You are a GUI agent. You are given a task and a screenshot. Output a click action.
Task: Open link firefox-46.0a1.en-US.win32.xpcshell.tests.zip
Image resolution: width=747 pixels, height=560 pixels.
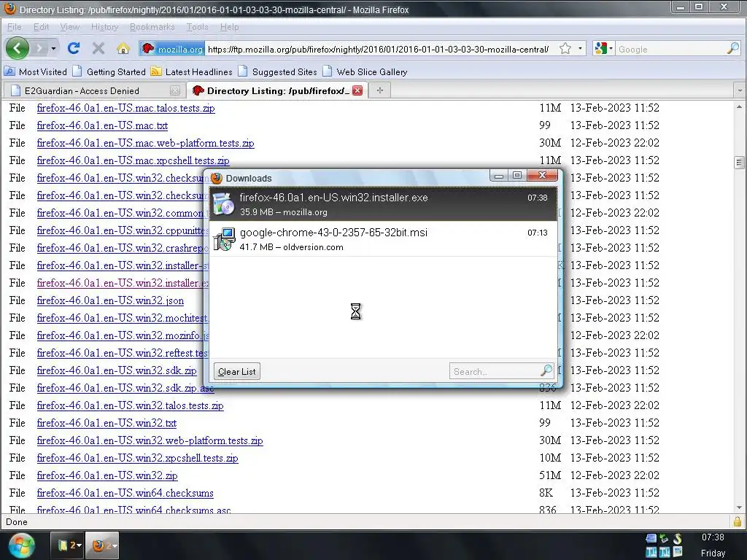[137, 458]
